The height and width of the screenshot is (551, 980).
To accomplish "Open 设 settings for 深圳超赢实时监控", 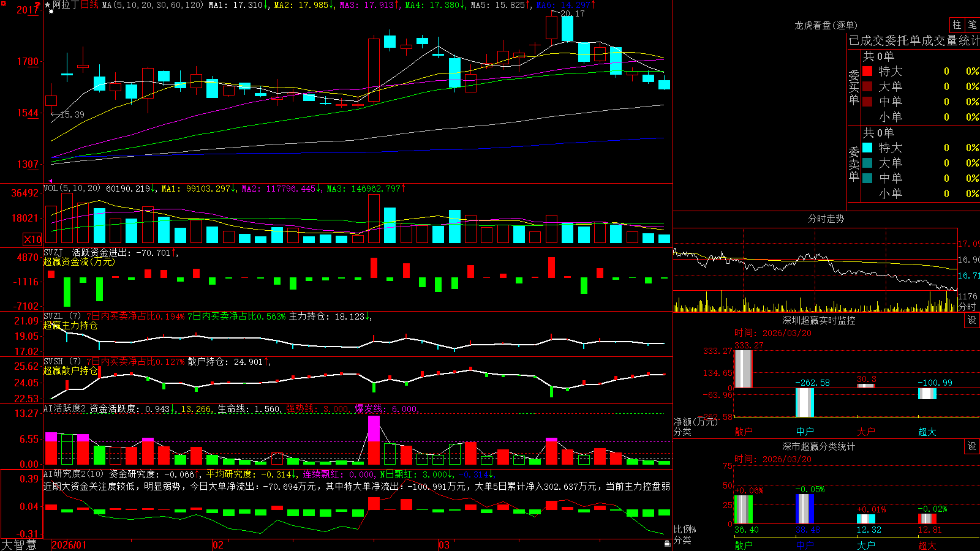I will point(972,320).
